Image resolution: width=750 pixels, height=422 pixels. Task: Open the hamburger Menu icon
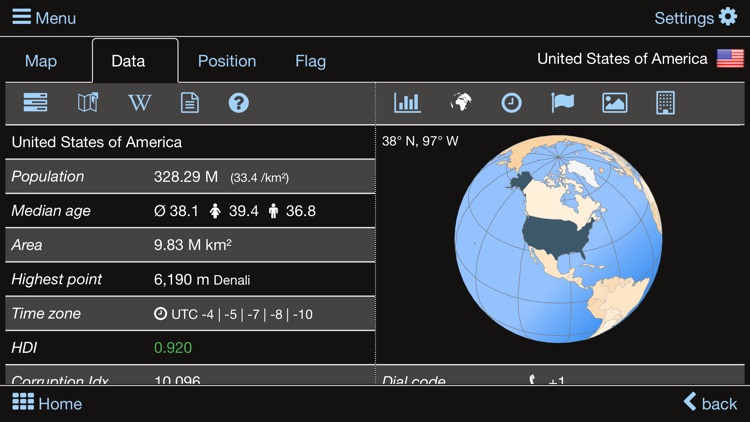(x=22, y=17)
